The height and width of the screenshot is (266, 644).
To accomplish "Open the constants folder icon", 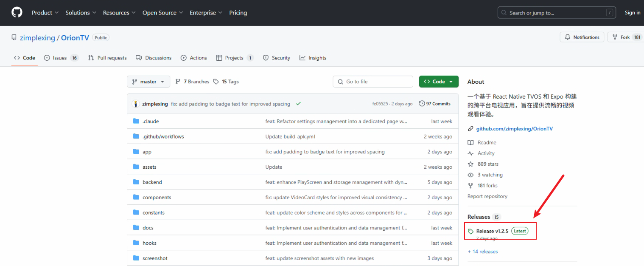I will tap(136, 212).
